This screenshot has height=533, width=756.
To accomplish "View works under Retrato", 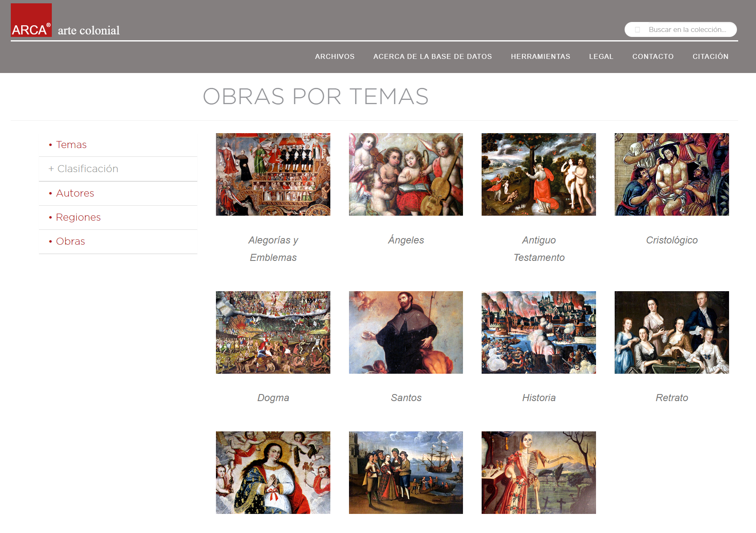I will [671, 332].
